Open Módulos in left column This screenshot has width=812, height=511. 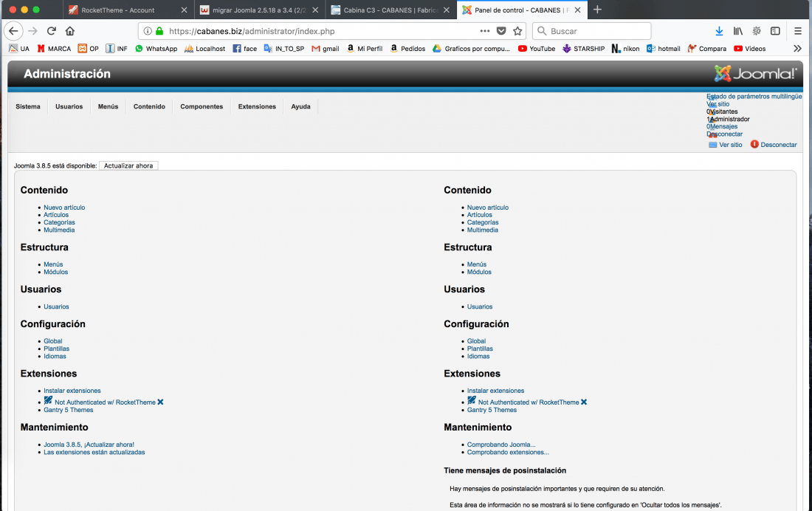56,272
